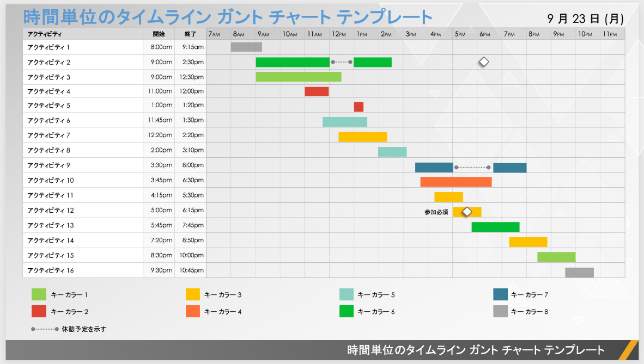The image size is (644, 364).
Task: Click the 開始 column header
Action: 159,34
